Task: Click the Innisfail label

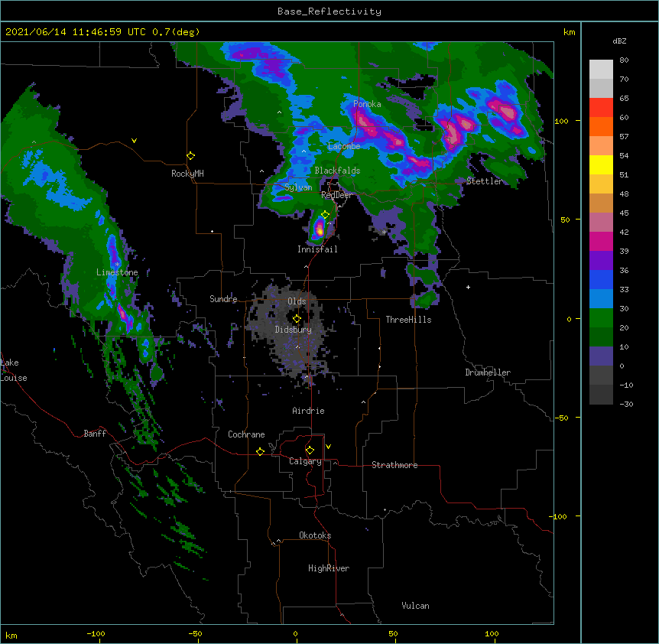Action: (317, 249)
